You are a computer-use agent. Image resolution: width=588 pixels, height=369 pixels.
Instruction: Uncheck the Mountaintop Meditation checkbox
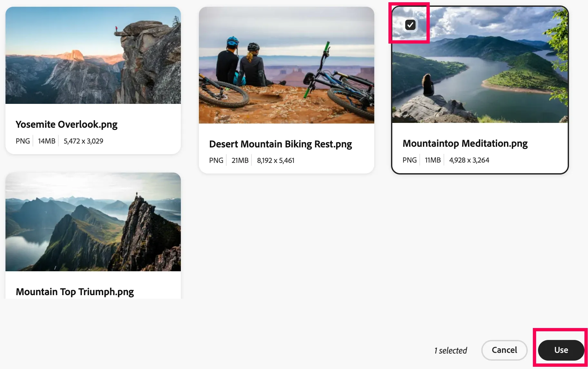tap(410, 25)
